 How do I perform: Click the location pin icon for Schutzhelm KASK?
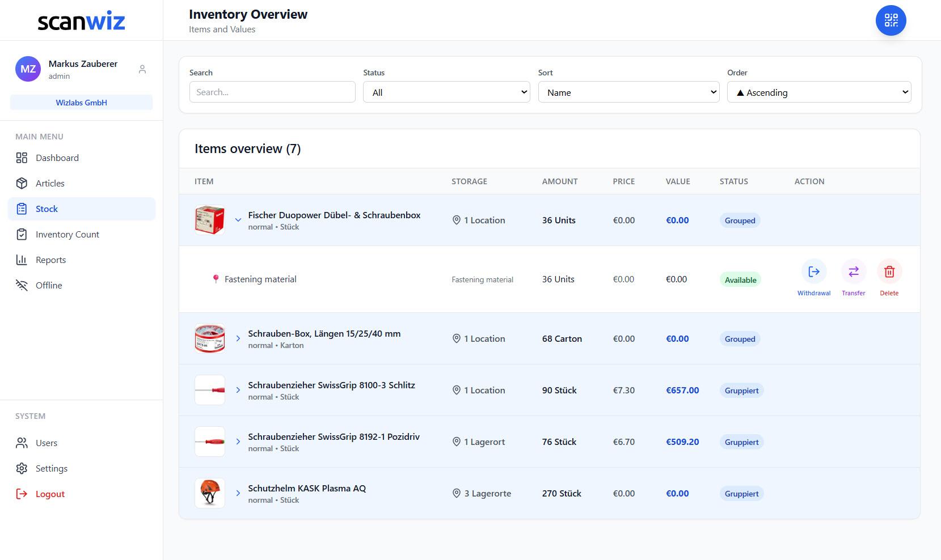click(456, 494)
